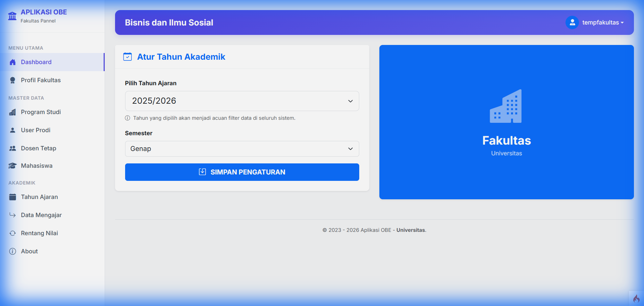
Task: Click the Dashboard home icon
Action: [x=13, y=62]
